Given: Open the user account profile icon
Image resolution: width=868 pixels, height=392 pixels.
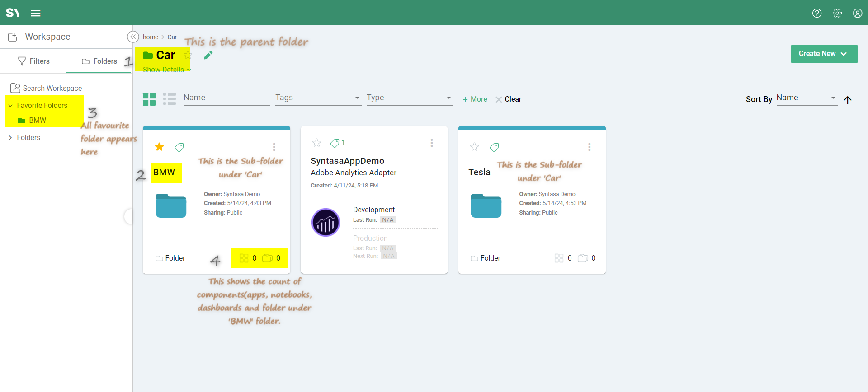Looking at the screenshot, I should point(857,13).
